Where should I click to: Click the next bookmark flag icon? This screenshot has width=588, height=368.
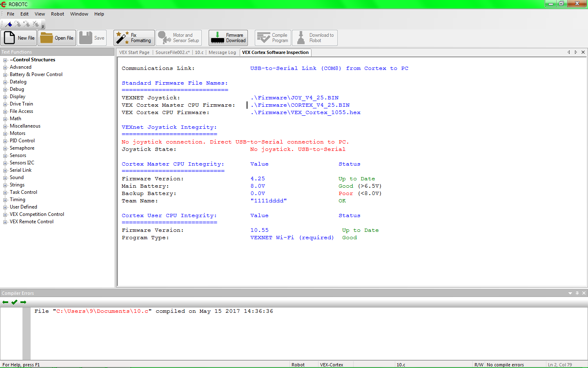(18, 24)
